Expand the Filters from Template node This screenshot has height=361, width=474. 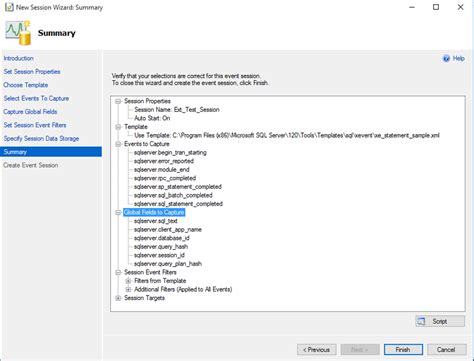[128, 281]
